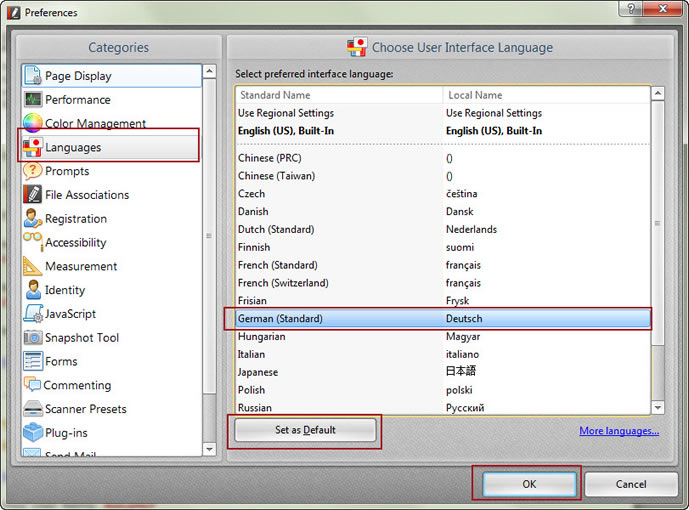
Task: Open Snapshot Tool preferences
Action: tap(112, 337)
